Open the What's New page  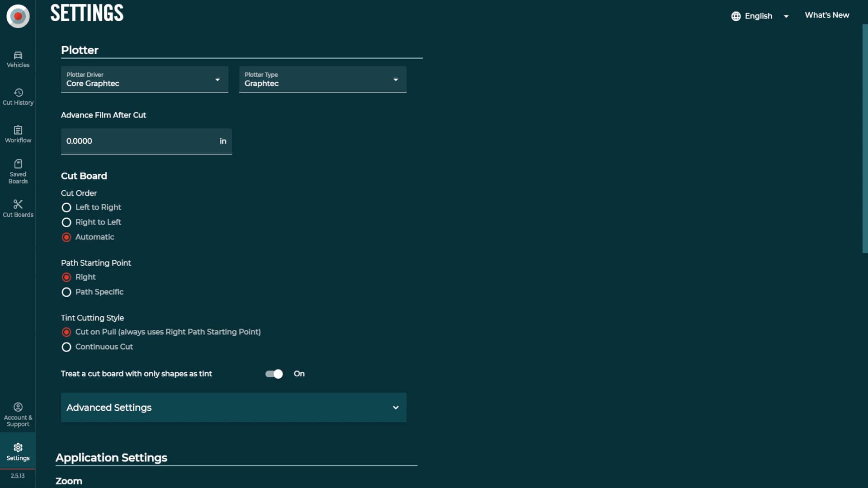(x=826, y=15)
